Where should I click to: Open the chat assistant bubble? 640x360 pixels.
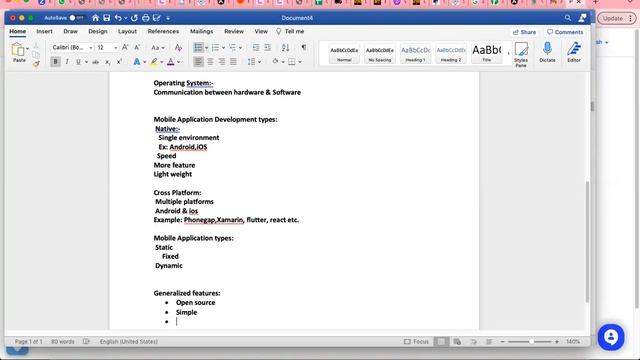coord(611,337)
